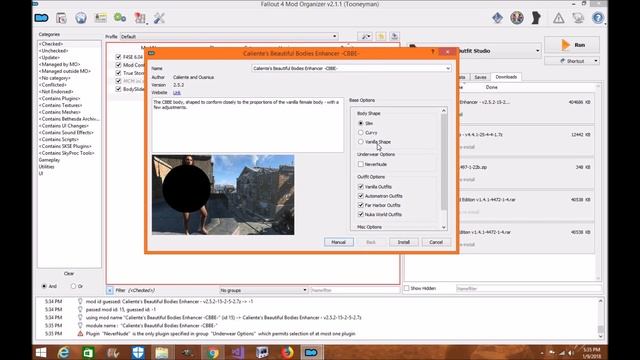The image size is (640, 360).
Task: Select the <Checked> category
Action: (x=51, y=44)
